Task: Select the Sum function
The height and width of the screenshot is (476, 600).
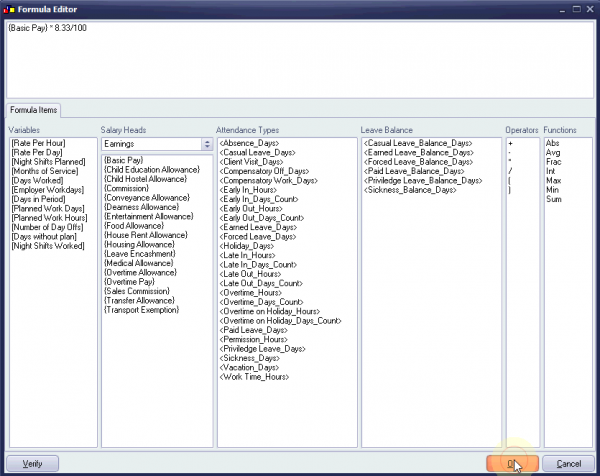Action: point(553,197)
